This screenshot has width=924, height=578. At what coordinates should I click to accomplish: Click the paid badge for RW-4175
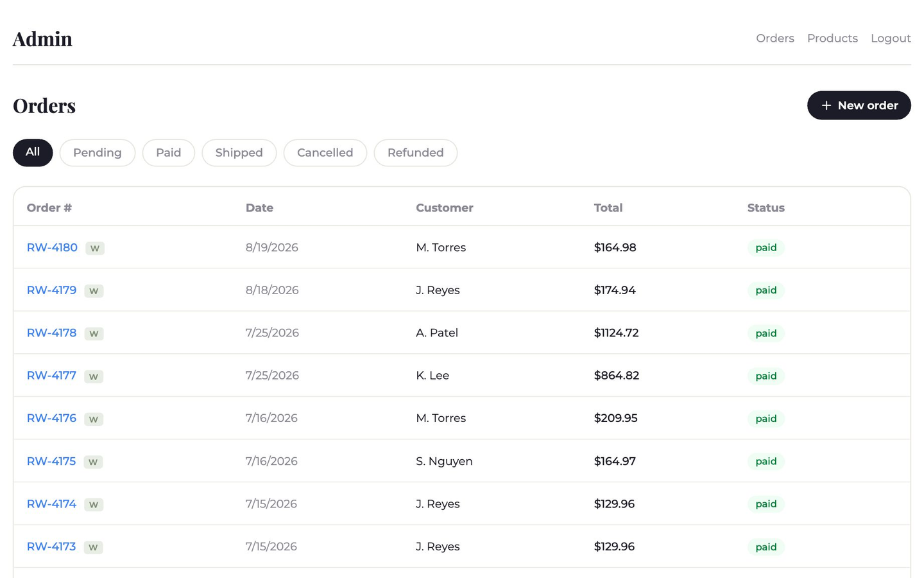pos(766,461)
